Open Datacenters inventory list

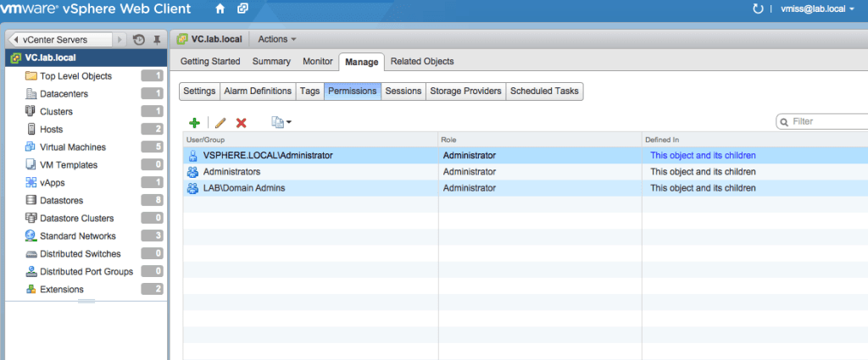click(x=64, y=94)
